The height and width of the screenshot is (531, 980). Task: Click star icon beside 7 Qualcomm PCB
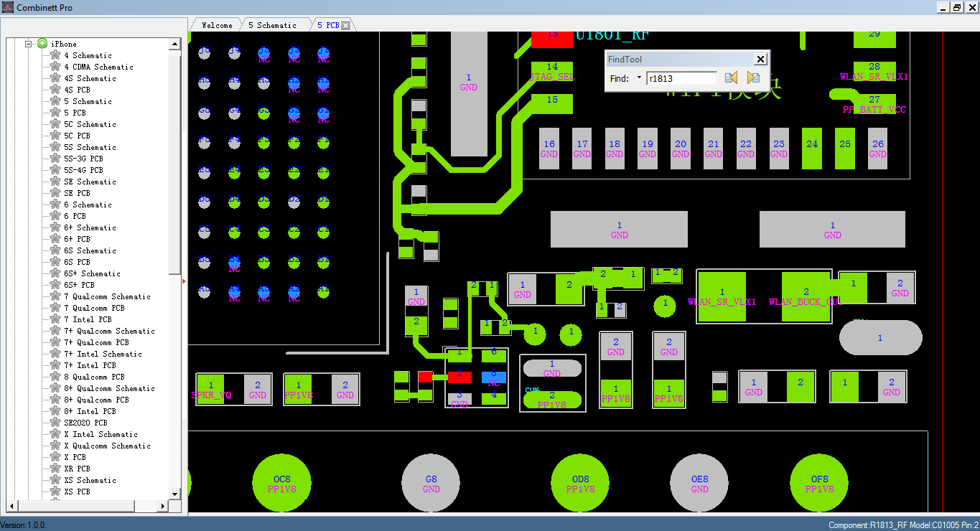[55, 308]
